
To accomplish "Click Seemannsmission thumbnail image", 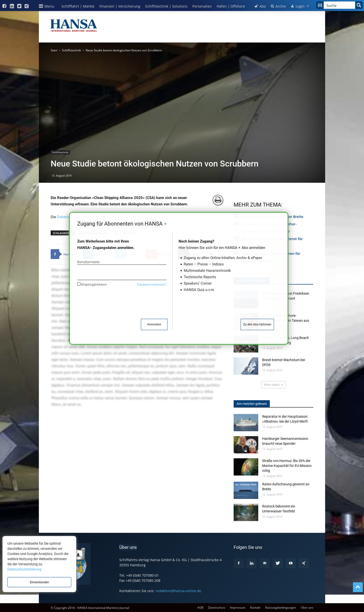I will [x=246, y=445].
